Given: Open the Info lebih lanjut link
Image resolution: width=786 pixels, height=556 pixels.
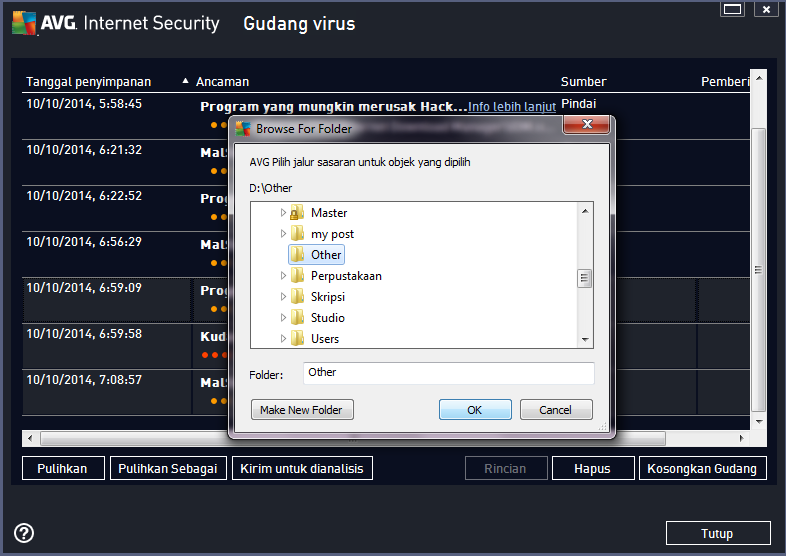Looking at the screenshot, I should point(512,107).
